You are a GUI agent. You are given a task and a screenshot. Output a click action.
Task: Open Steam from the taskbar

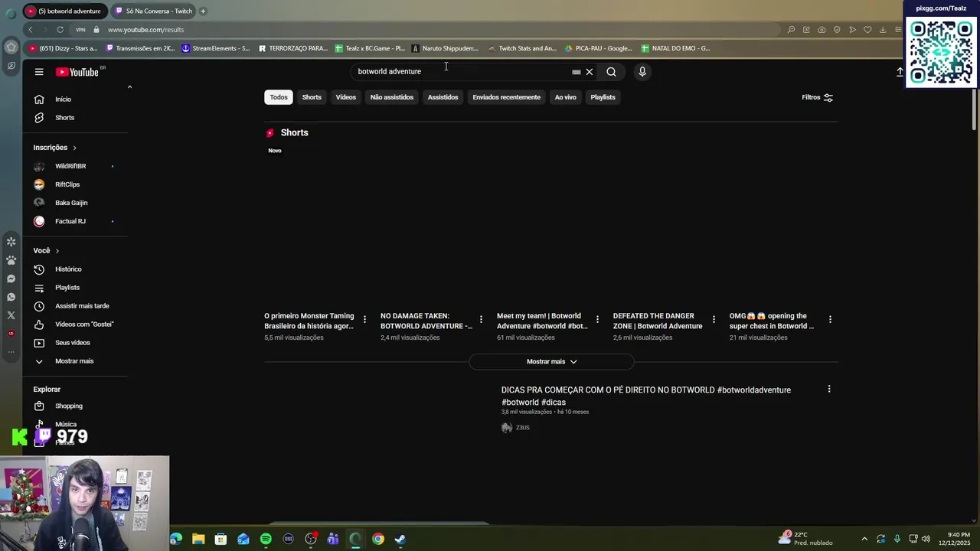(400, 540)
